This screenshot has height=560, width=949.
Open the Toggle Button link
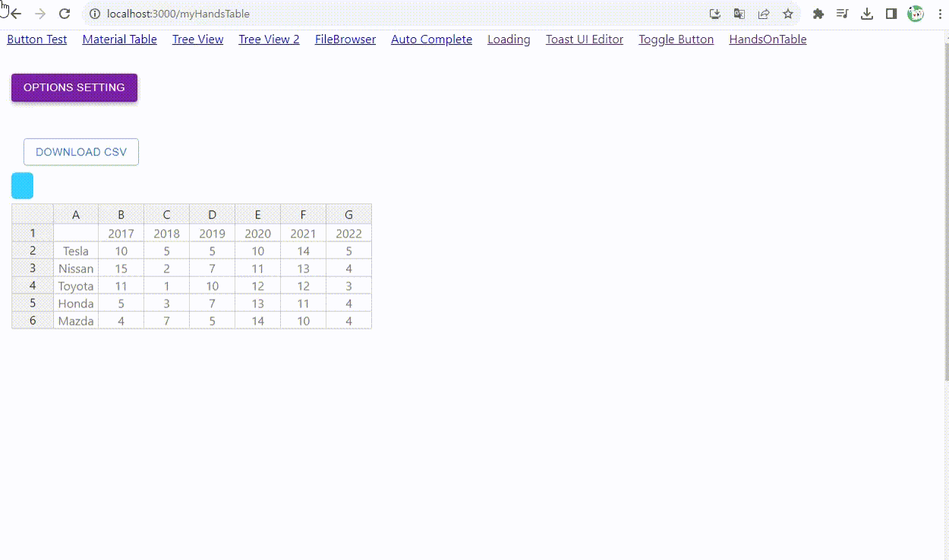676,39
